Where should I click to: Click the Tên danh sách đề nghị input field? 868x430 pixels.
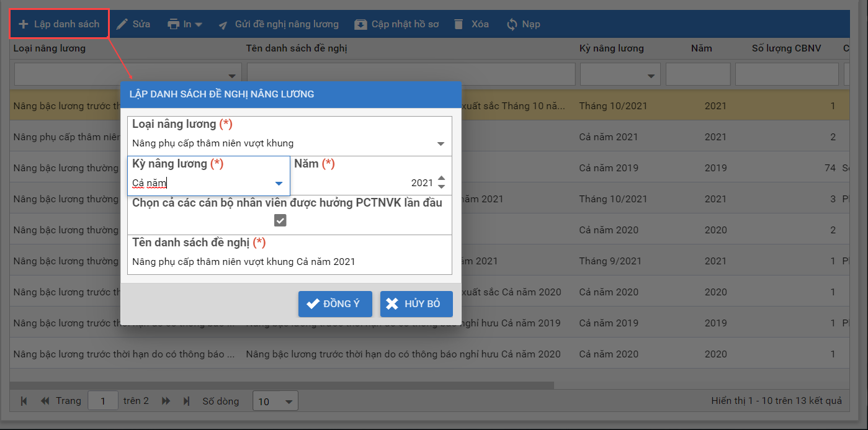[289, 262]
